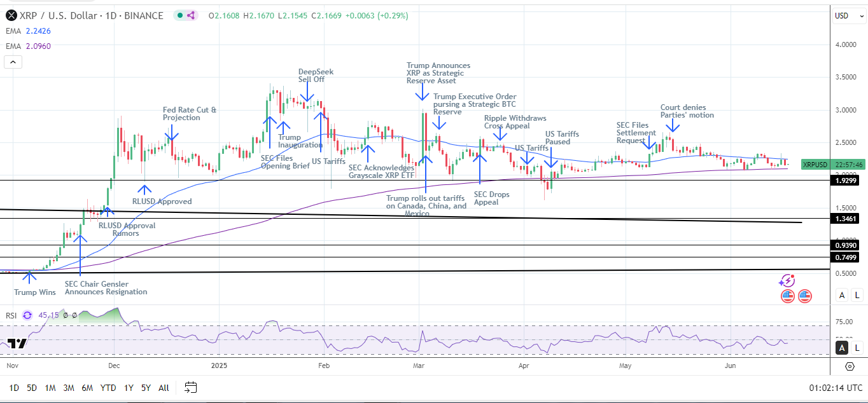This screenshot has height=403, width=868.
Task: Select SEC Files Settlement Request annotation
Action: (x=636, y=133)
